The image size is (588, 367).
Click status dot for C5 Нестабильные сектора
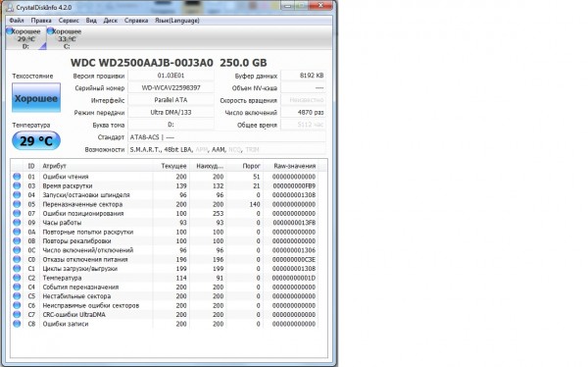[17, 296]
